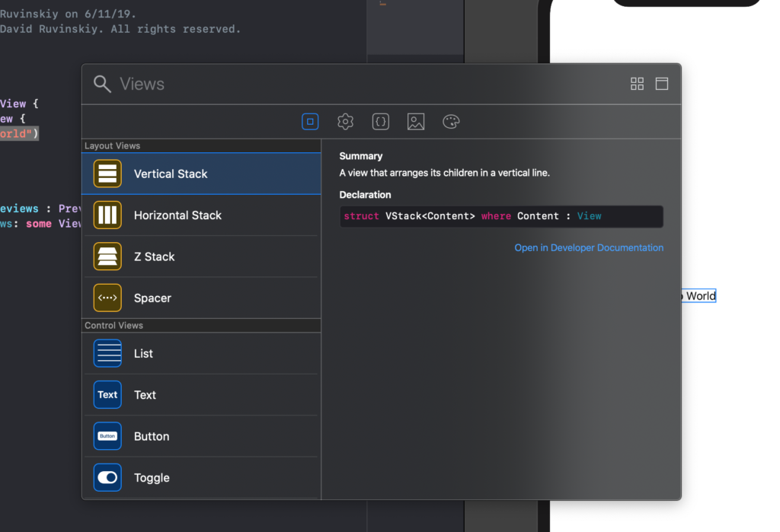Select the Views tab in the library
Image resolution: width=780 pixels, height=532 pixels.
310,121
